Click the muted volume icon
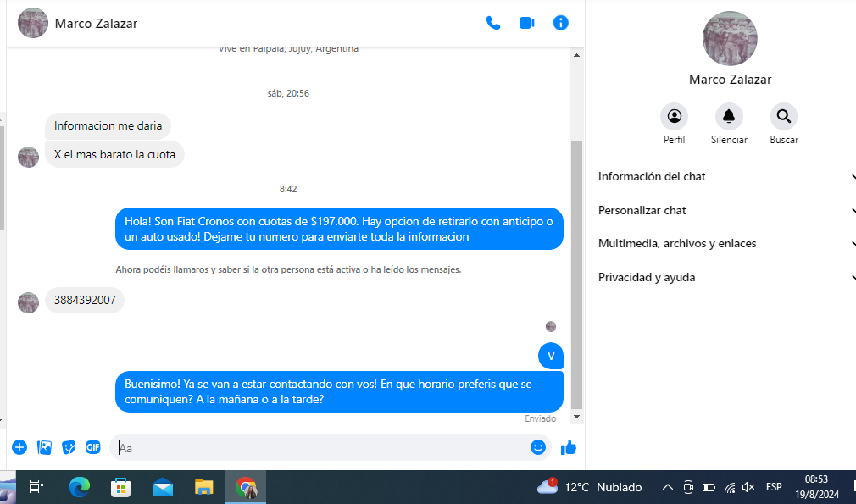Viewport: 856px width, 504px height. coord(748,487)
